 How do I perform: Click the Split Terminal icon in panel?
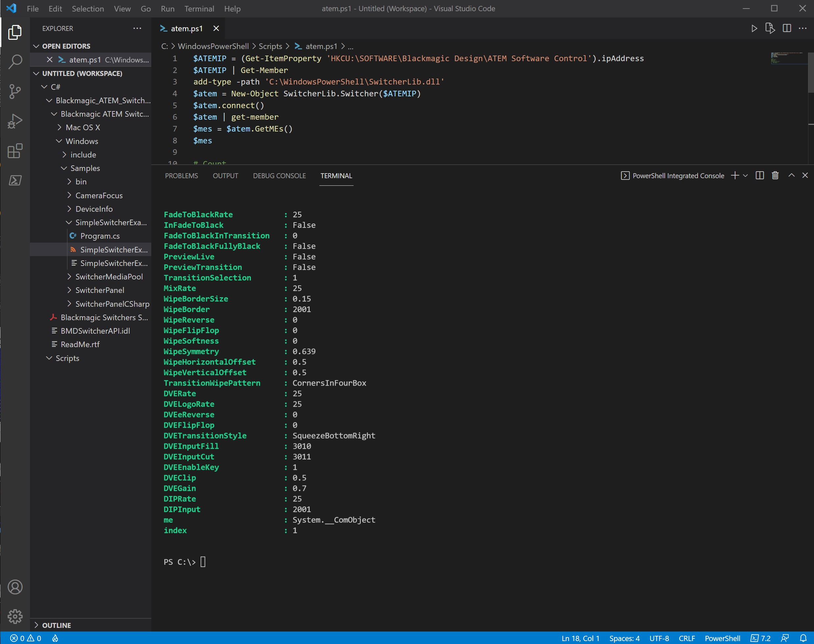pos(760,176)
